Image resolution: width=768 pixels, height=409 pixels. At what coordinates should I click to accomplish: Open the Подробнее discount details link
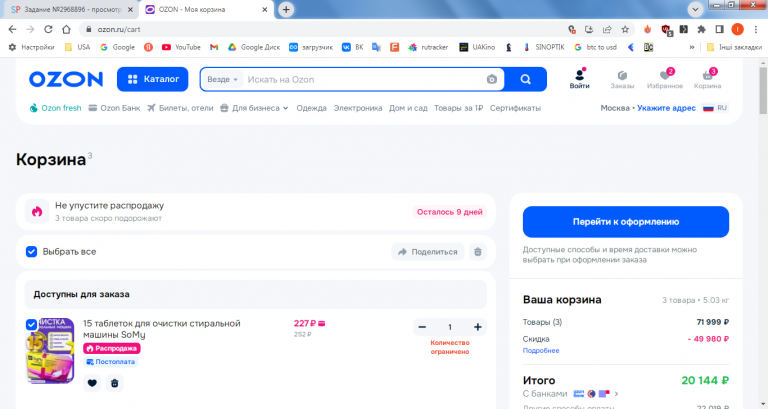[541, 350]
